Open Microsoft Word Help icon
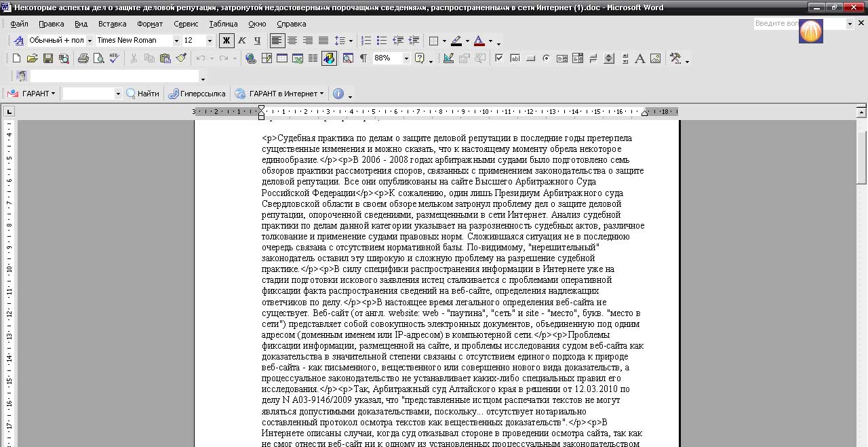This screenshot has height=447, width=868. 420,58
